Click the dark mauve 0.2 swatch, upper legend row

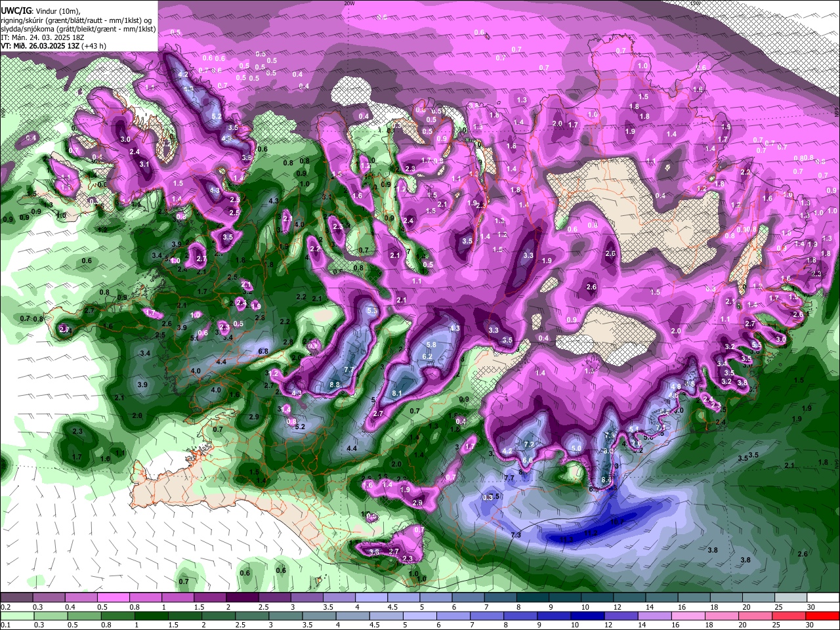(16, 597)
